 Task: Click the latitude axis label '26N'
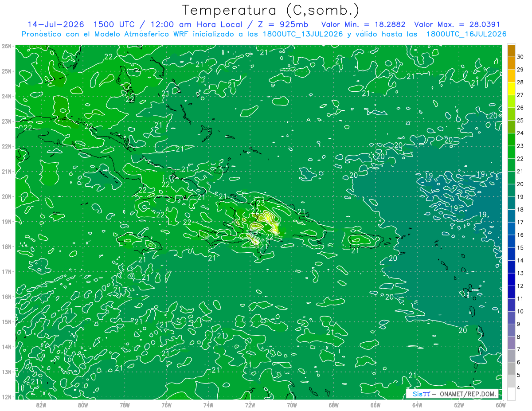(x=6, y=46)
